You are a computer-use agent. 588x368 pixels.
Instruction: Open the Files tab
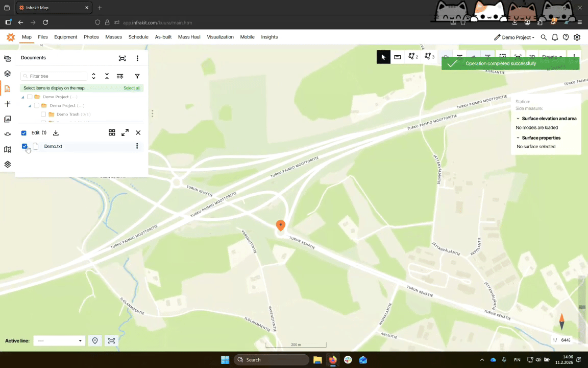[43, 37]
